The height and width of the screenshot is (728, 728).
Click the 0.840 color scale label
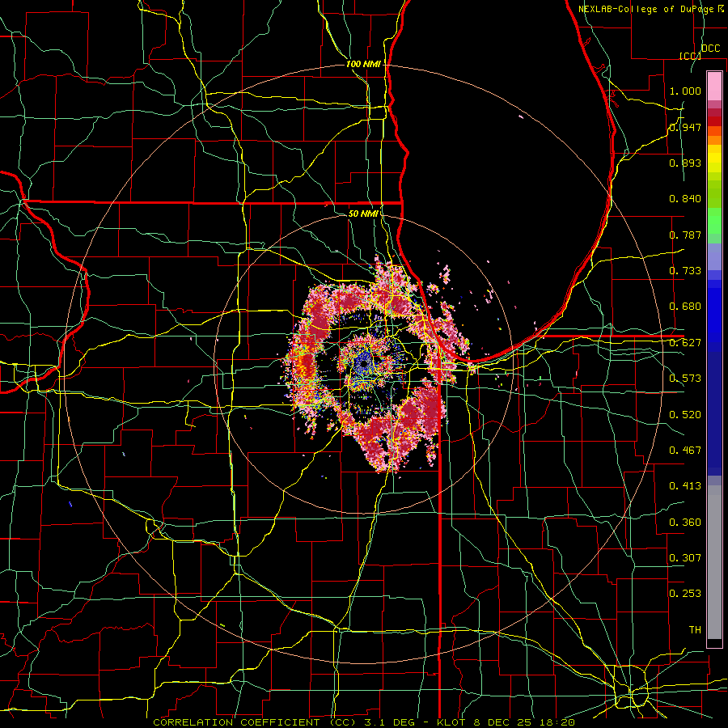[685, 199]
